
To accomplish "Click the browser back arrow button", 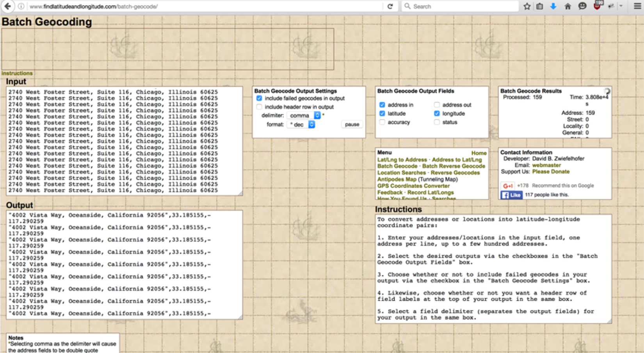I will click(x=7, y=6).
